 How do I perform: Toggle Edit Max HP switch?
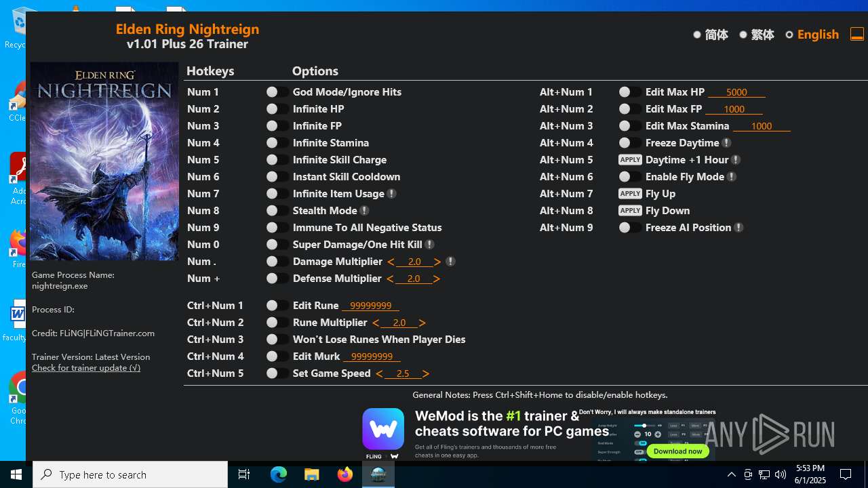pyautogui.click(x=629, y=92)
